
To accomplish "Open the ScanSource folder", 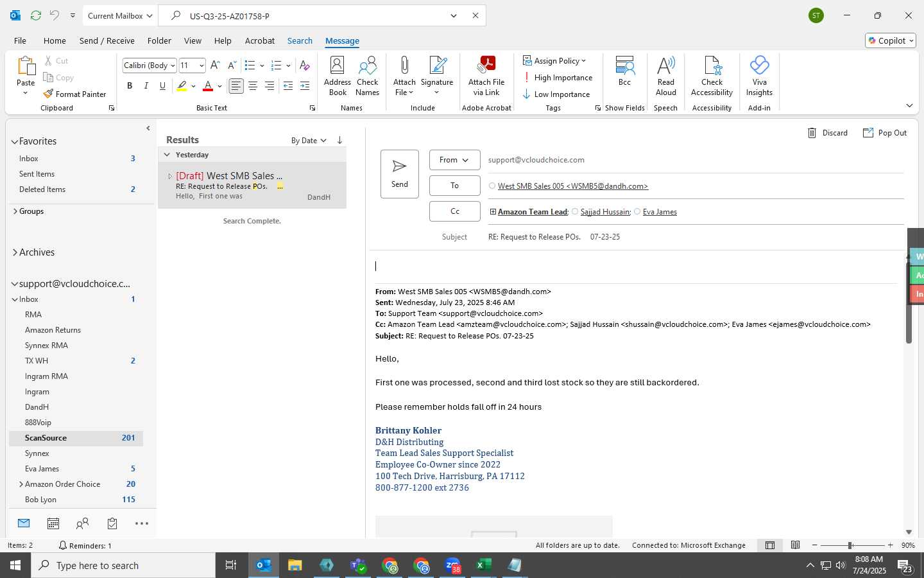I will (x=76, y=438).
